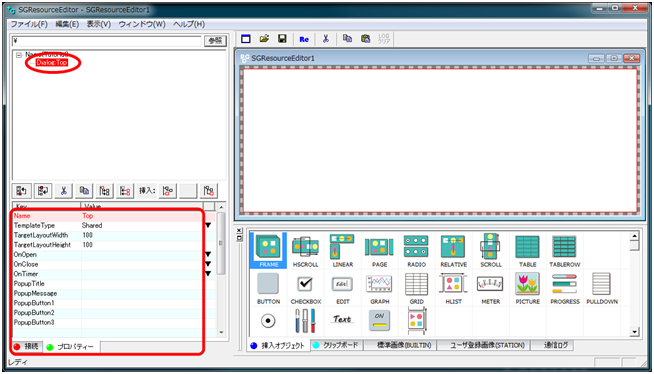
Task: Select the METER insert object
Action: [x=490, y=288]
